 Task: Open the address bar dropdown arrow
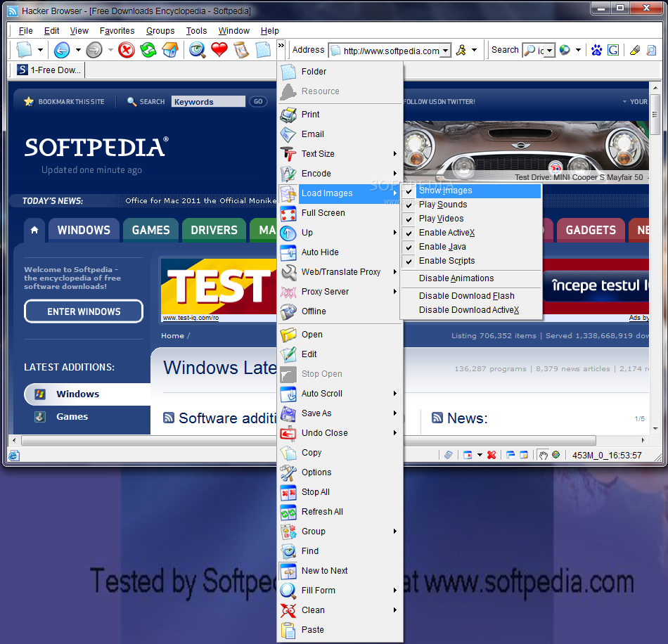pyautogui.click(x=445, y=51)
